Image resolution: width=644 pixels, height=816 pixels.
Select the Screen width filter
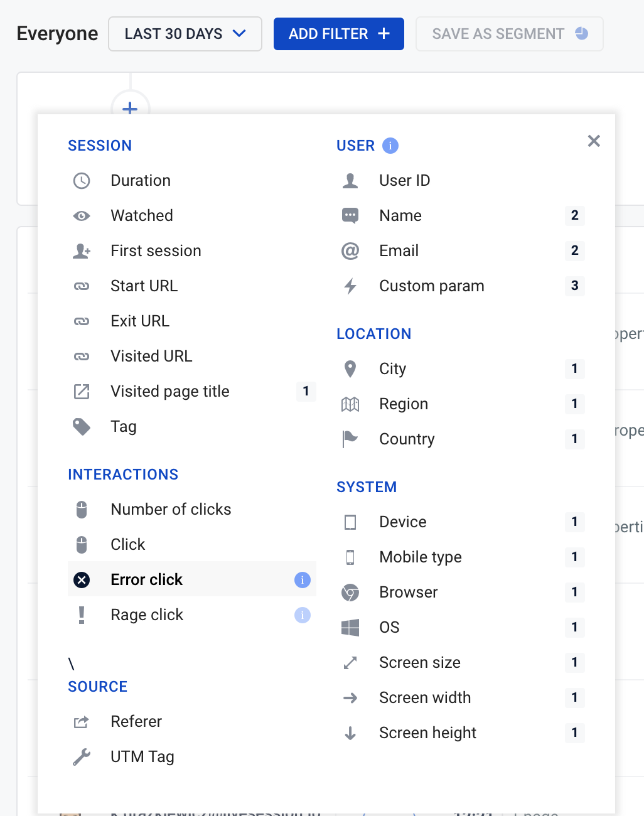click(425, 697)
